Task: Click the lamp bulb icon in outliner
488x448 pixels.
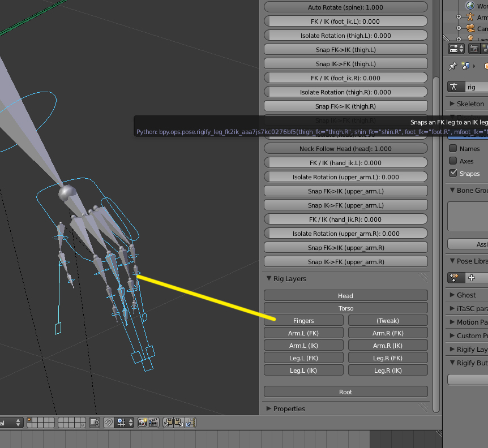Action: tap(470, 38)
